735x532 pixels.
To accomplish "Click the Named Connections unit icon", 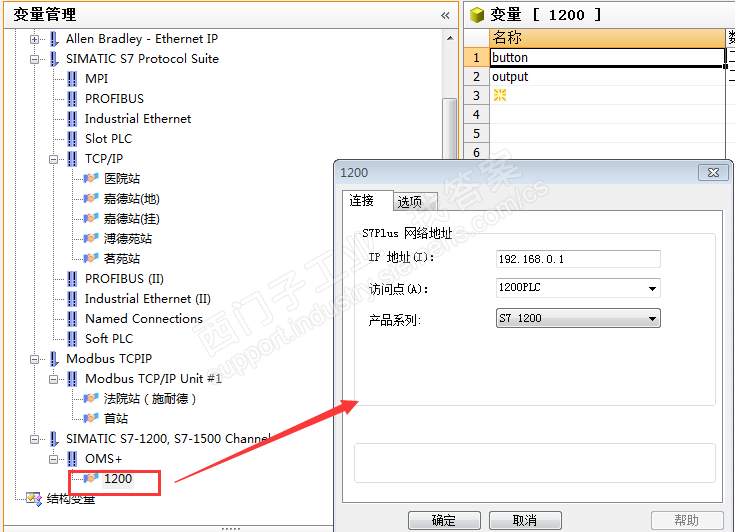I will (x=72, y=319).
